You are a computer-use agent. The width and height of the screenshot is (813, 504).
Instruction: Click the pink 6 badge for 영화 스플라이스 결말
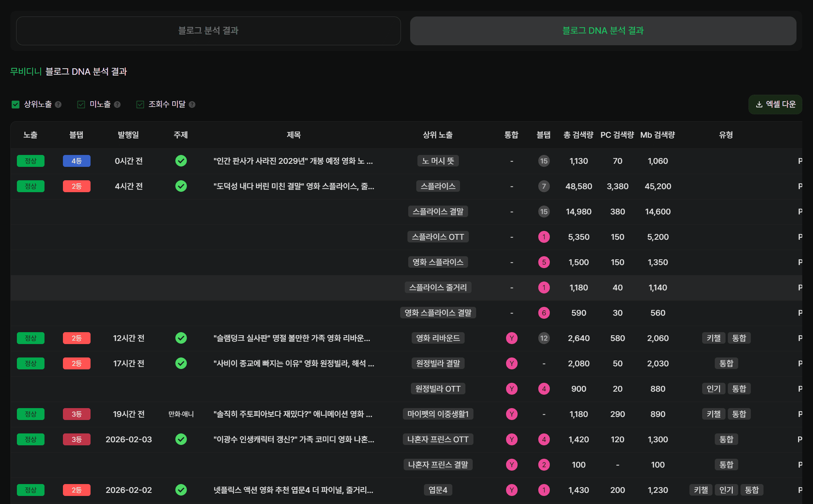pos(544,313)
